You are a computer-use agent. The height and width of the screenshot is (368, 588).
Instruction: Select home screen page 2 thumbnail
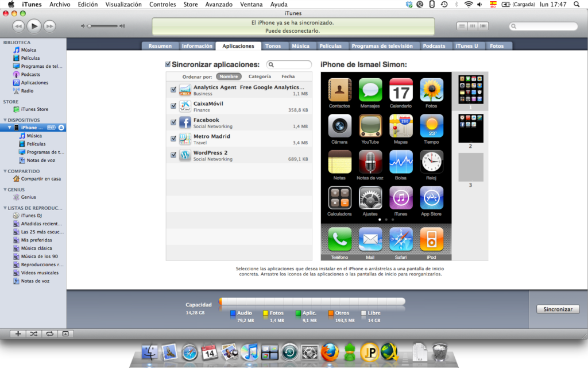471,128
